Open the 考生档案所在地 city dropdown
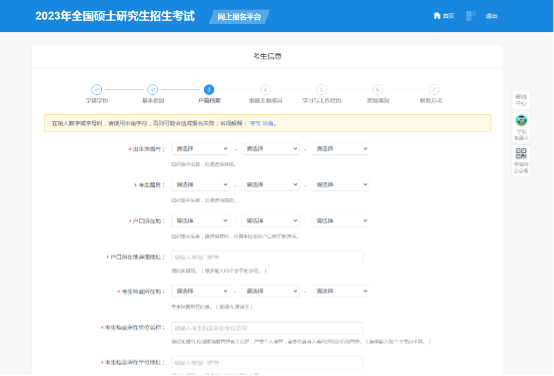 tap(270, 291)
